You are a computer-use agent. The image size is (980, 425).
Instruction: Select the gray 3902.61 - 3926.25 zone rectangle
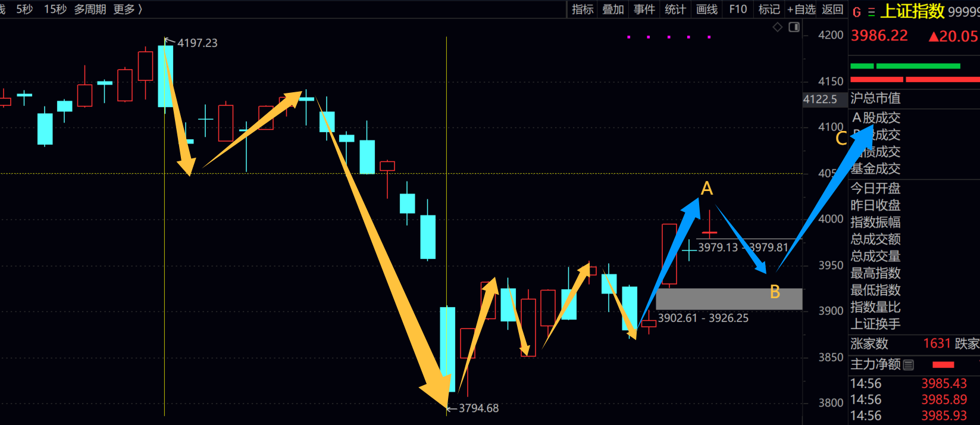coord(729,299)
